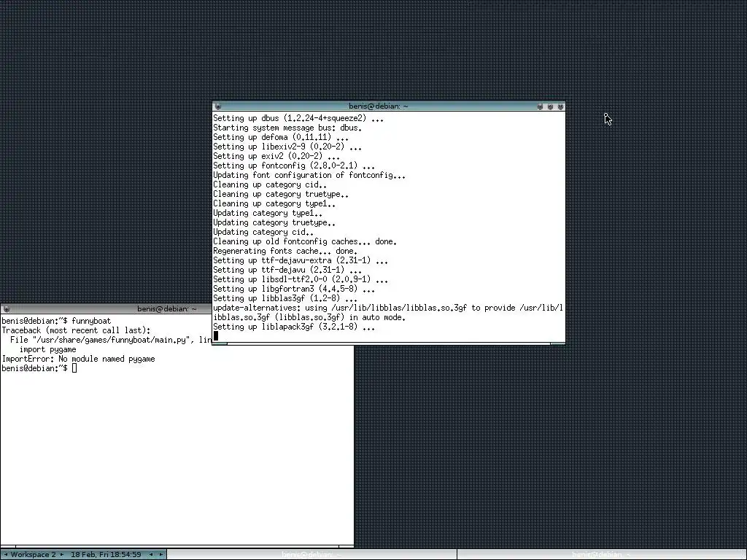Click 'Setting up libsdl-ttf2.0-0' line
Screen dimensions: 747x560
(x=301, y=279)
